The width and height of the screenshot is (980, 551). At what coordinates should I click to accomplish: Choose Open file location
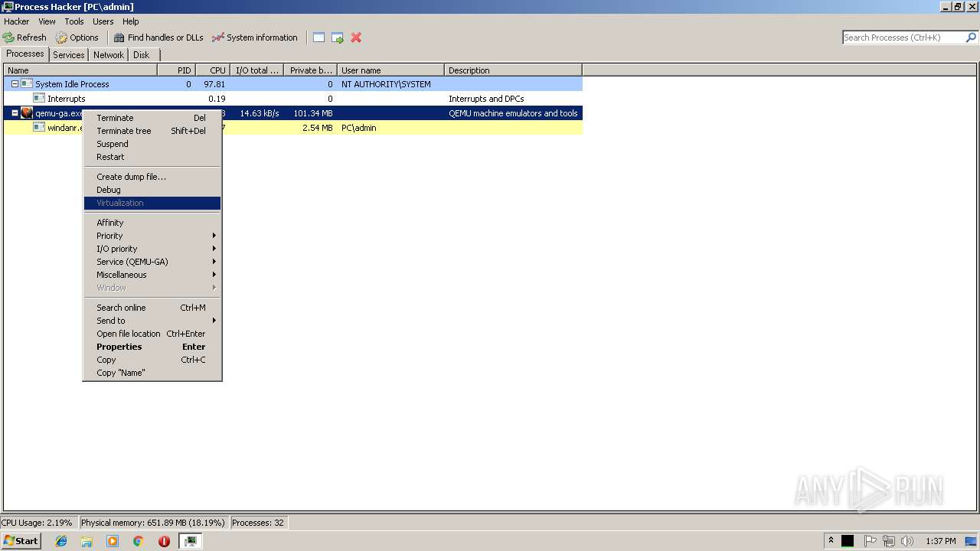coord(152,334)
